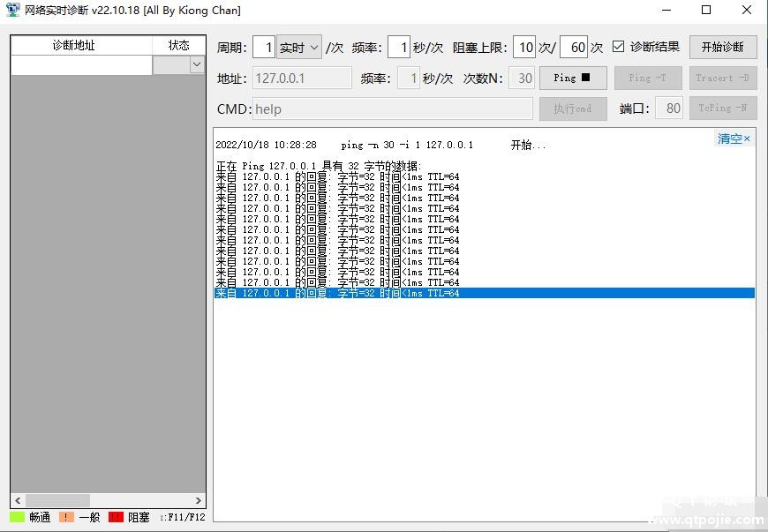Click the orange 一般 status swatch
The image size is (768, 532).
(66, 517)
